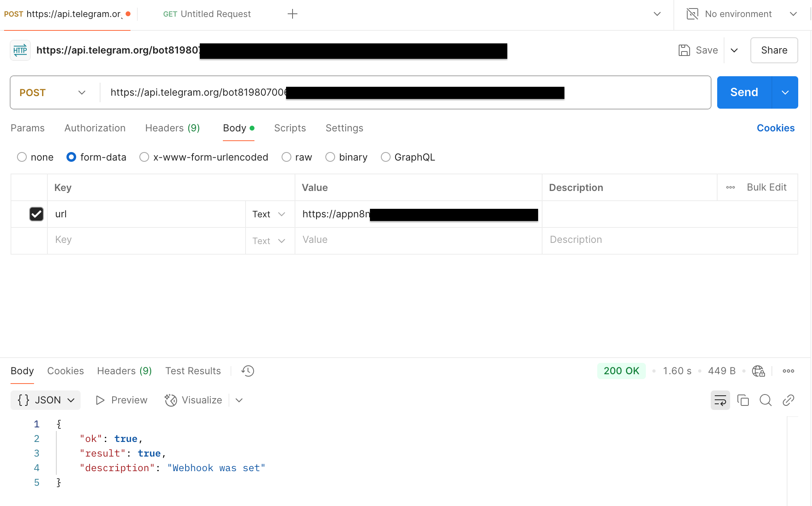This screenshot has height=506, width=812.
Task: Click the https://appn8n value cell
Action: (419, 214)
